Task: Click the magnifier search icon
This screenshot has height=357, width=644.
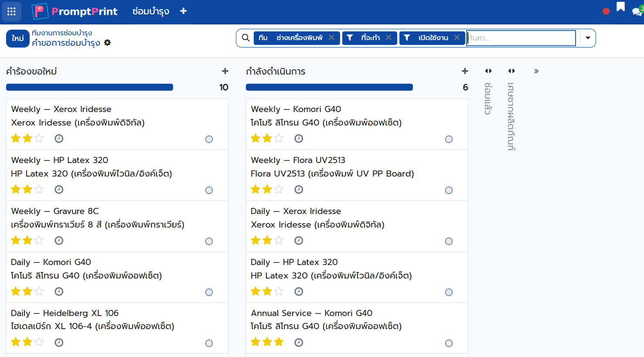Action: coord(246,38)
